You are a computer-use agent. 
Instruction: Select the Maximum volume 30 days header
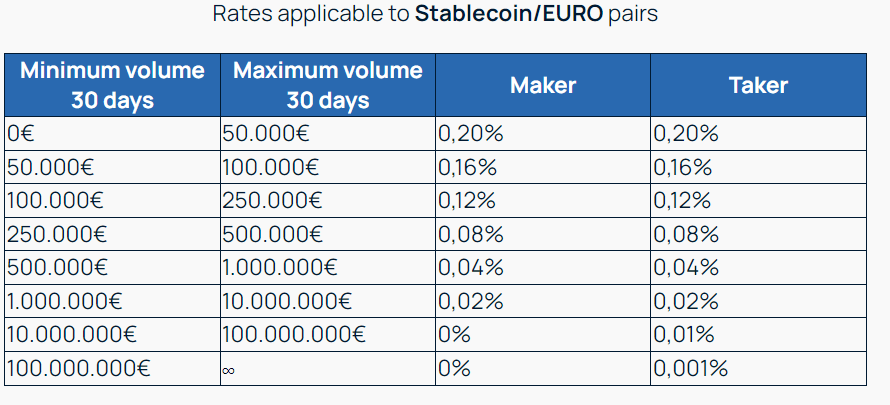(328, 85)
